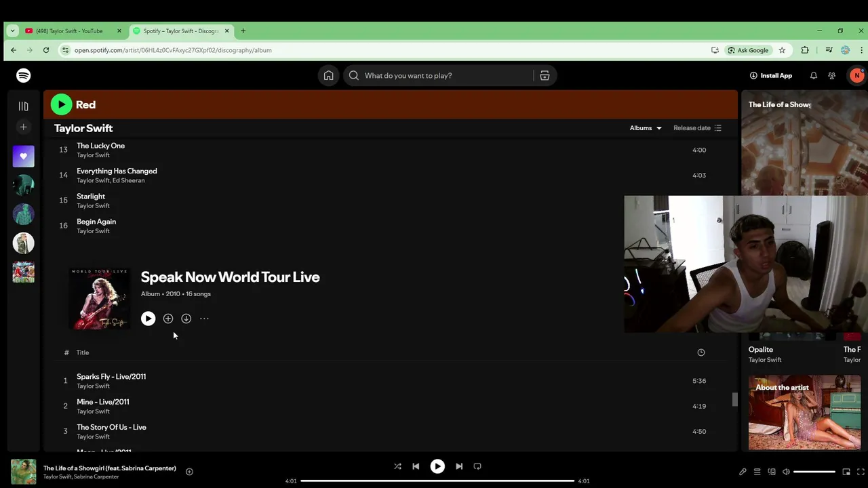Open the lyrics microphone icon
This screenshot has width=868, height=488.
tap(743, 472)
